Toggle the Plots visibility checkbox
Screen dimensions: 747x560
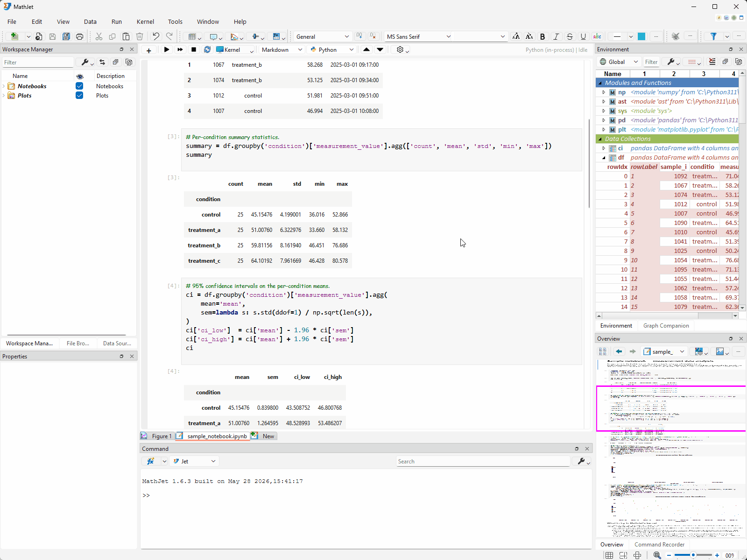point(79,95)
